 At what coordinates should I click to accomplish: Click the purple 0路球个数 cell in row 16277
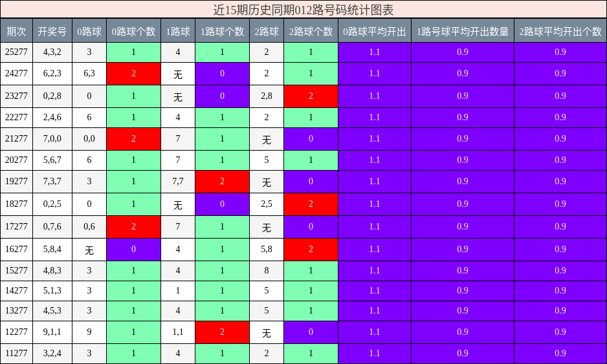[x=133, y=249]
